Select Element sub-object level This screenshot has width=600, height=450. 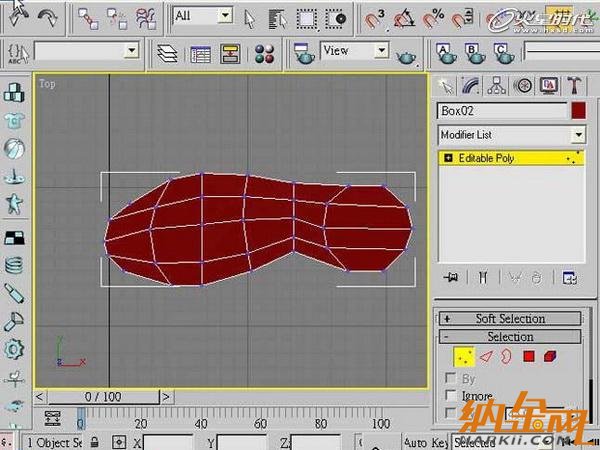550,357
